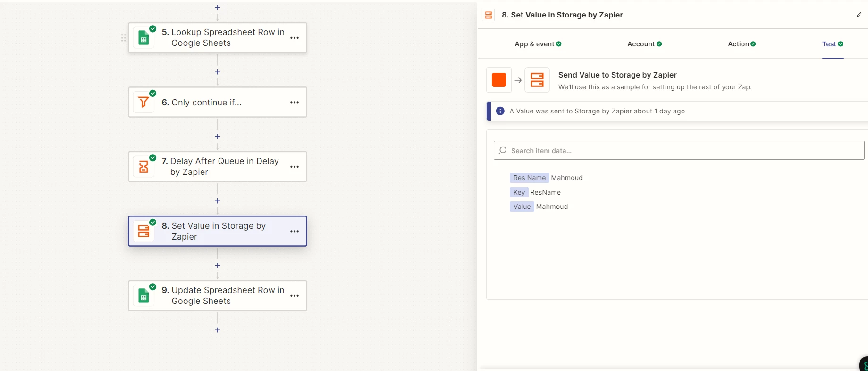Select the Key label chip
Image resolution: width=868 pixels, height=371 pixels.
(x=519, y=192)
